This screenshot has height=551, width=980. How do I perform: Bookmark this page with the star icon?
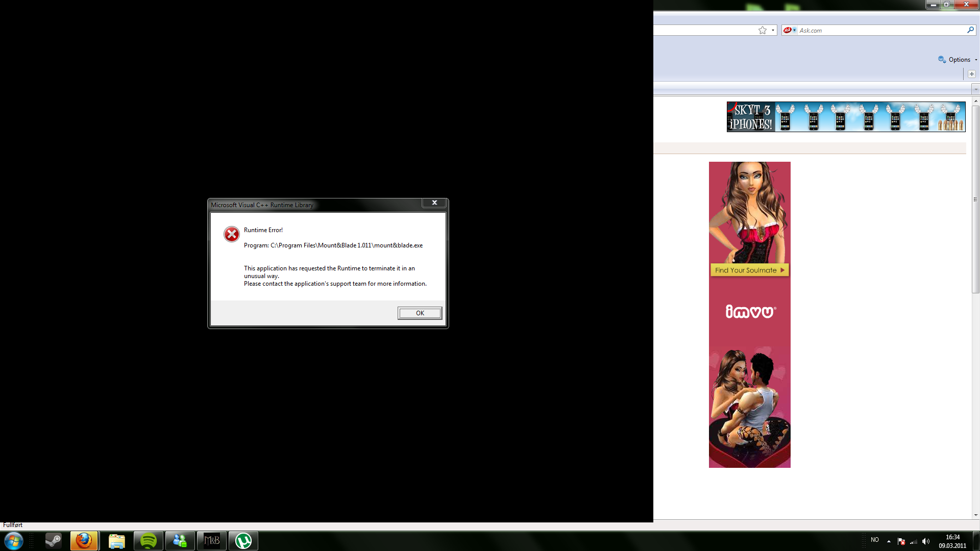click(763, 30)
